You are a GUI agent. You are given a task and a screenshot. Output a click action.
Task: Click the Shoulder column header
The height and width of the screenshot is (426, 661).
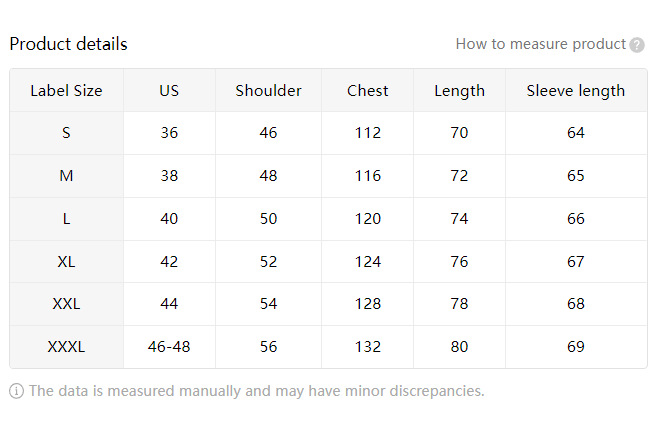coord(268,91)
